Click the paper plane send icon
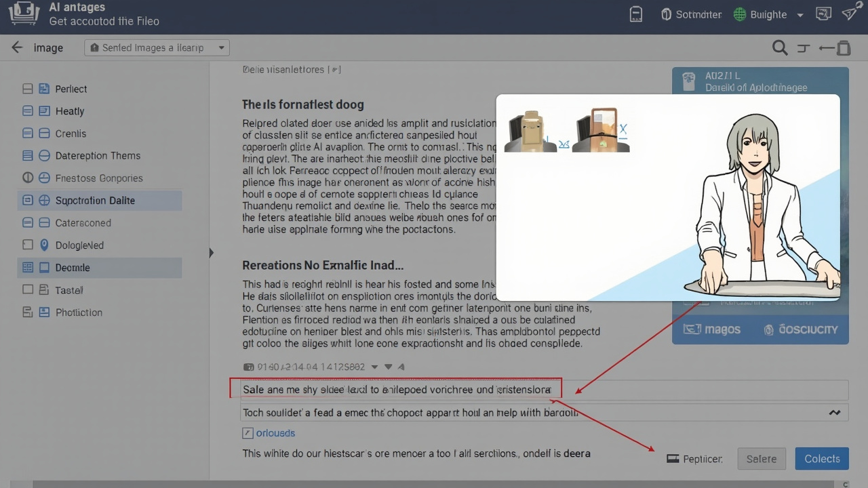 point(850,14)
